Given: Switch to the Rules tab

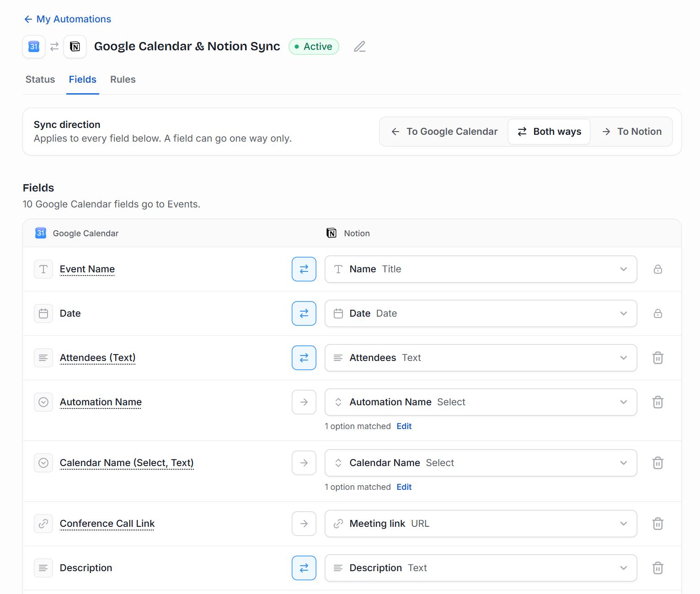Looking at the screenshot, I should pyautogui.click(x=123, y=80).
